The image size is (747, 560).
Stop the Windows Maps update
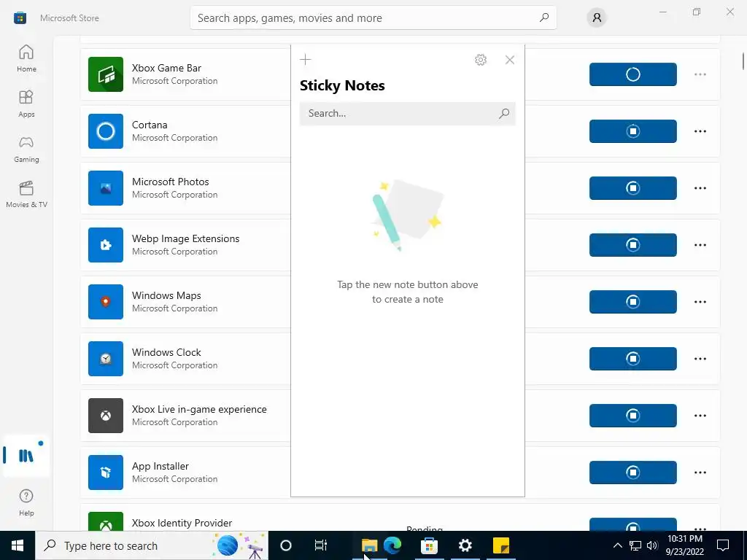(632, 302)
